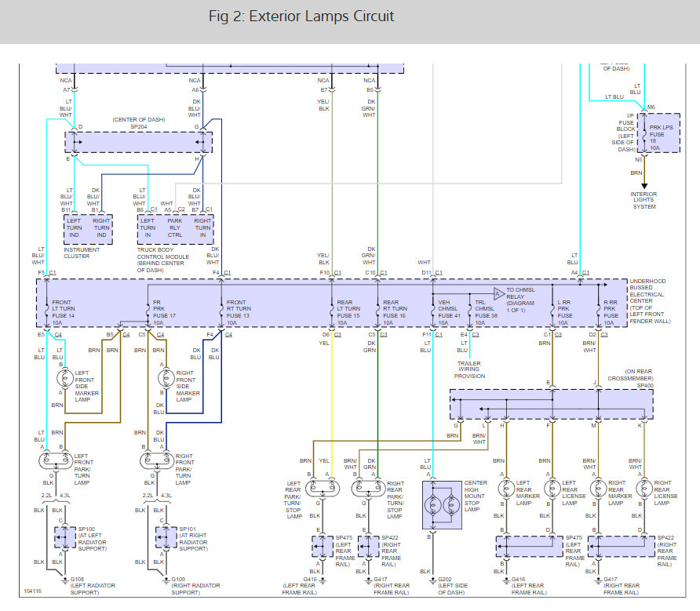
Task: Click the triangle A marker near CHMSL relay
Action: coord(498,293)
